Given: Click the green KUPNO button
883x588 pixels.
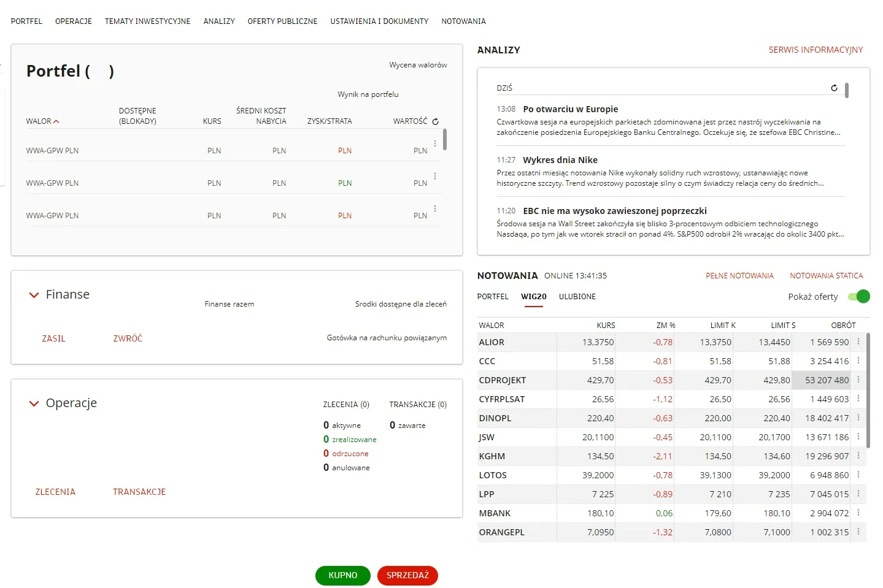Looking at the screenshot, I should coord(343,575).
